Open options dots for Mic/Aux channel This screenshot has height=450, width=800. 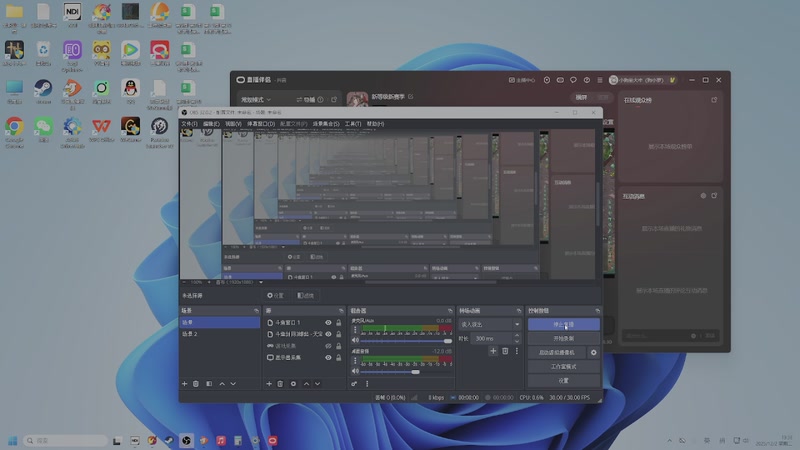(x=355, y=330)
